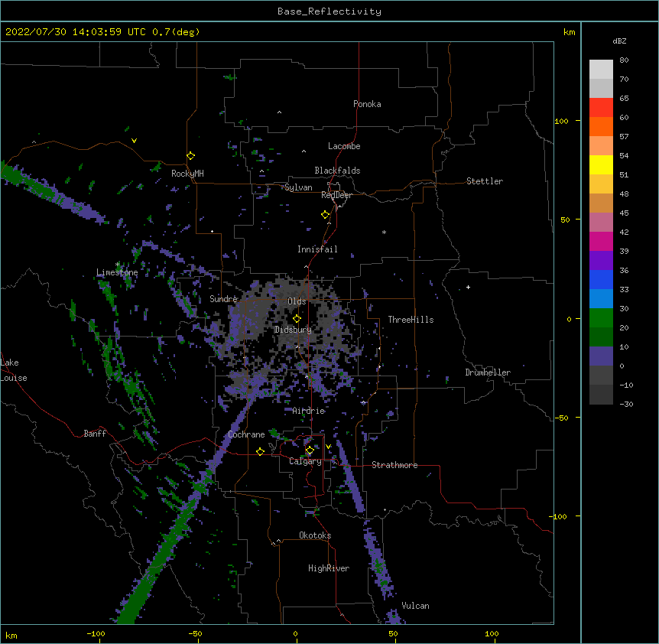
Task: Select the bright green 30 dBZ legend swatch
Action: coord(601,318)
